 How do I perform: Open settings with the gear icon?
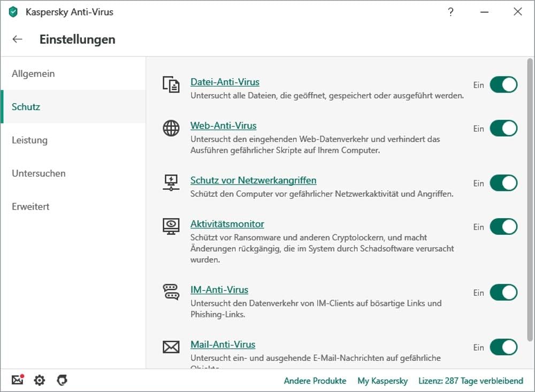(x=40, y=380)
